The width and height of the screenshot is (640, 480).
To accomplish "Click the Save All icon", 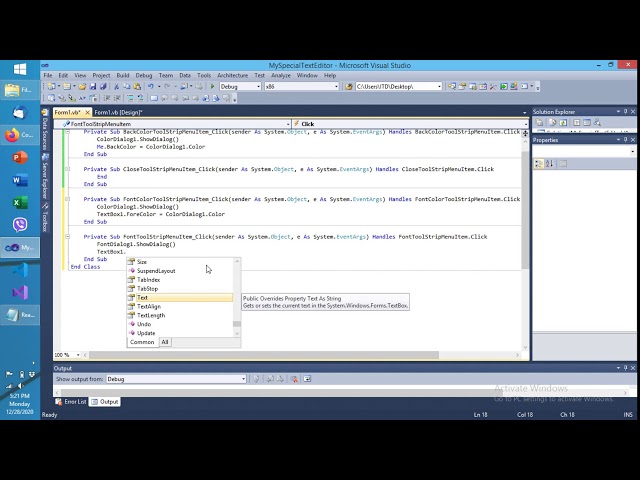I will 103,87.
